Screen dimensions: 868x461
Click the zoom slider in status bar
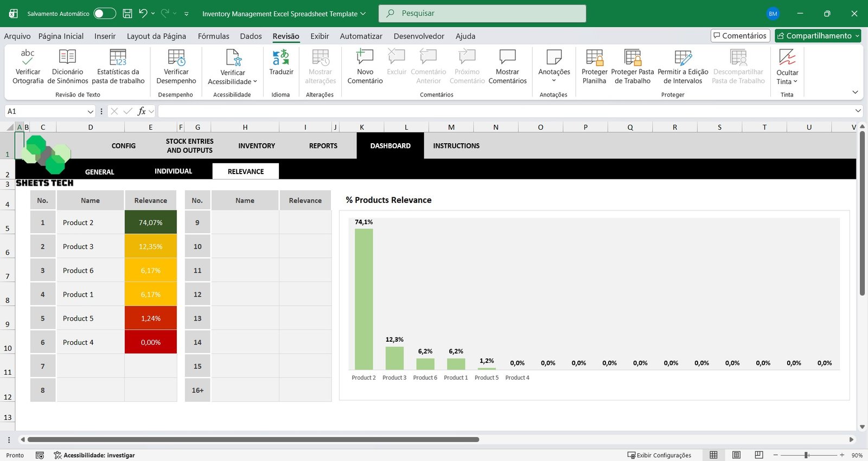tap(807, 455)
